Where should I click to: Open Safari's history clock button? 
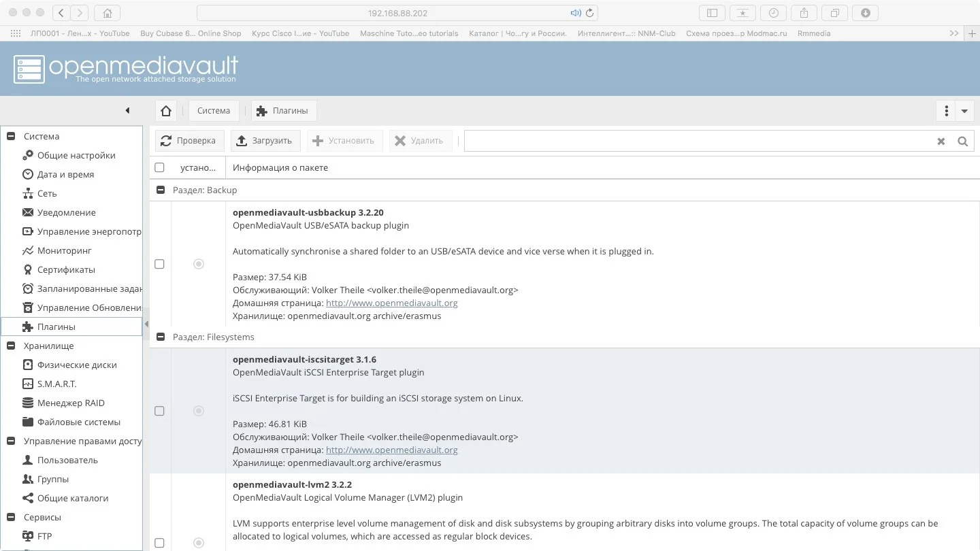tap(773, 13)
